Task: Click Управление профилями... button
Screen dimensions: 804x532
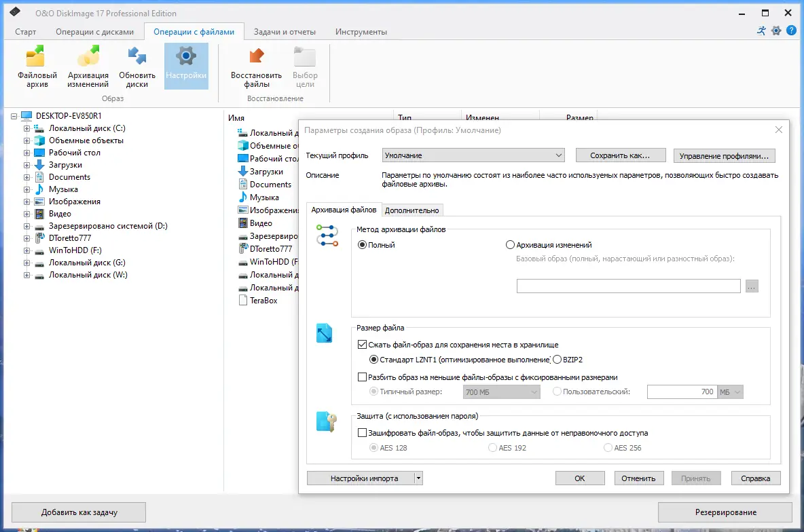Action: (x=724, y=156)
